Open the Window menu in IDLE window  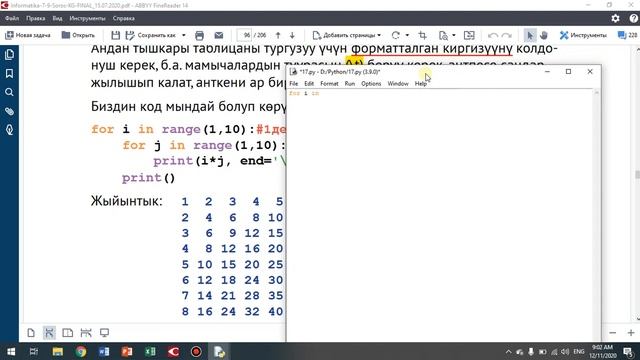(398, 84)
